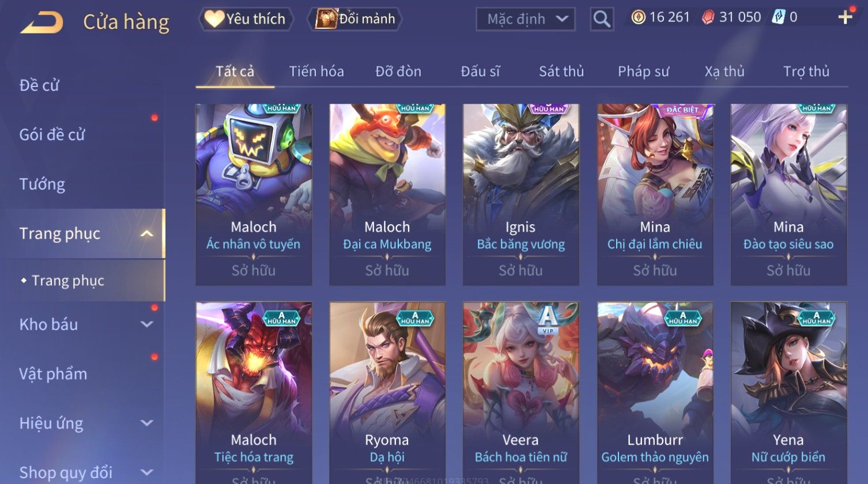Switch to the Pháp sư tab
Image resolution: width=868 pixels, height=484 pixels.
(x=643, y=71)
